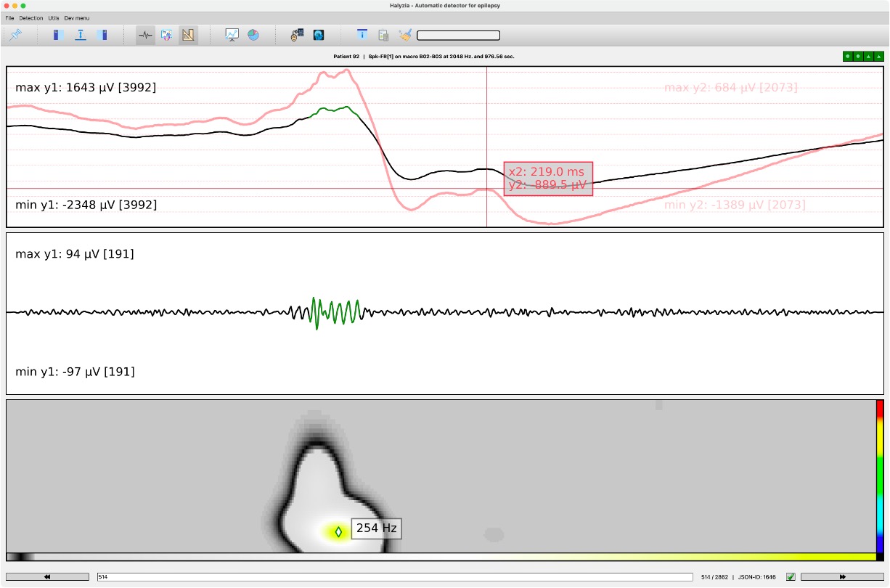
Task: Open the File menu
Action: click(x=11, y=17)
